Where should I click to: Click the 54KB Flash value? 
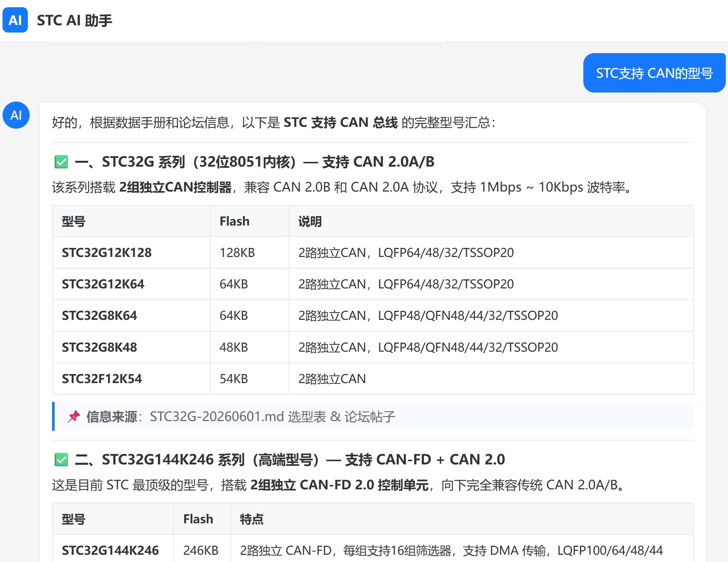[x=234, y=379]
